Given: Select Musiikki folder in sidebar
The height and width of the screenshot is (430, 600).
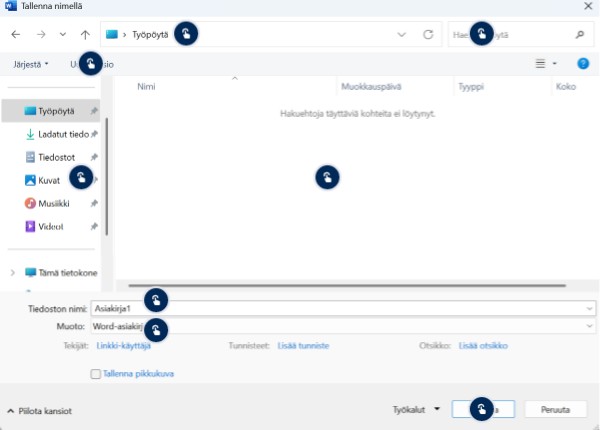Looking at the screenshot, I should [56, 202].
